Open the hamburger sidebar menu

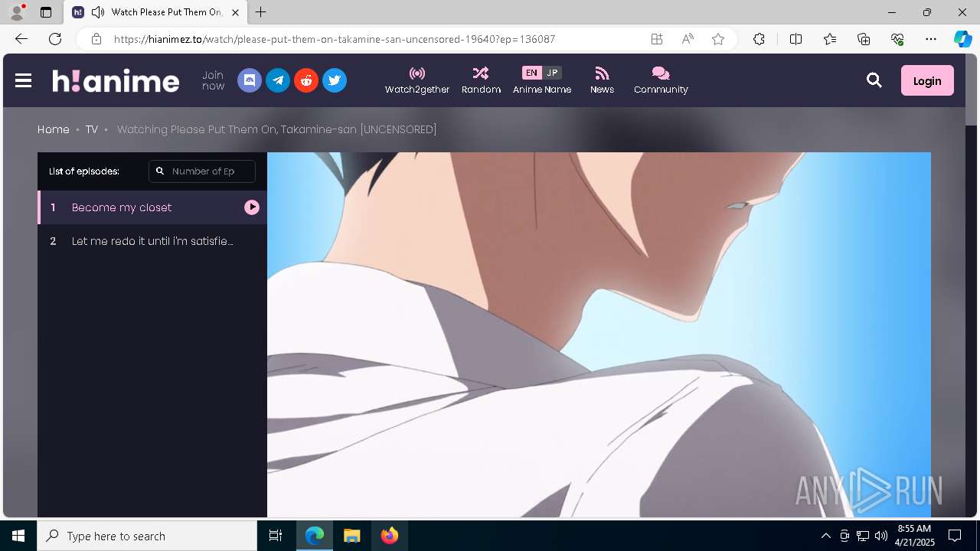click(23, 80)
